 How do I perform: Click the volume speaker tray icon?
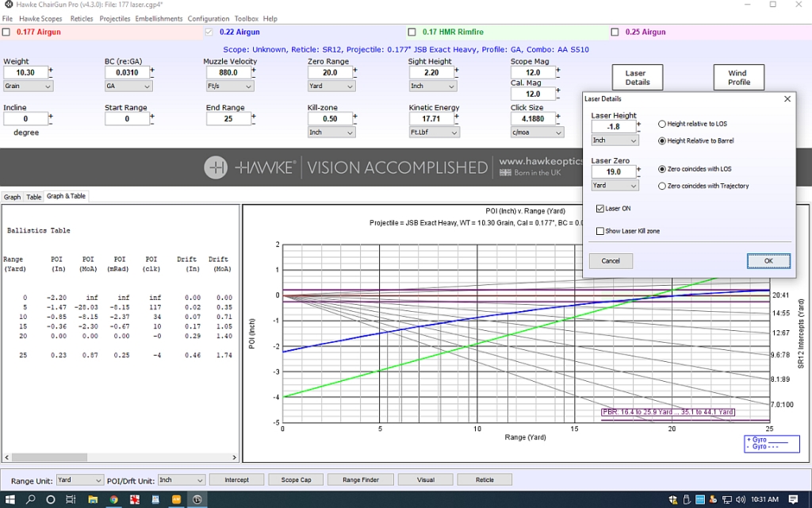(x=740, y=500)
